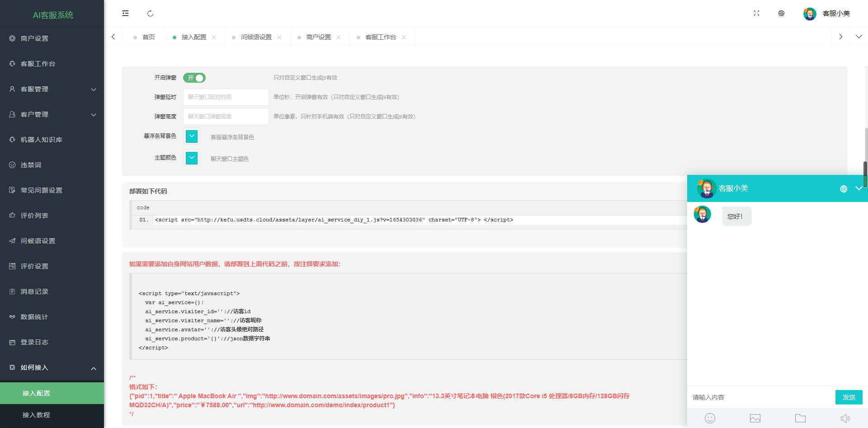This screenshot has height=428, width=868.
Task: Open the 客服工作台 tab
Action: (x=381, y=37)
